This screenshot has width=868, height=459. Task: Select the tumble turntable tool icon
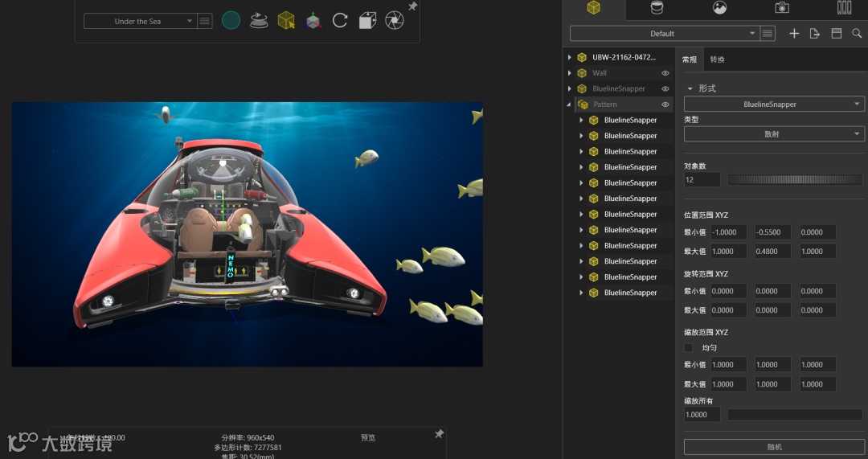[x=259, y=21]
